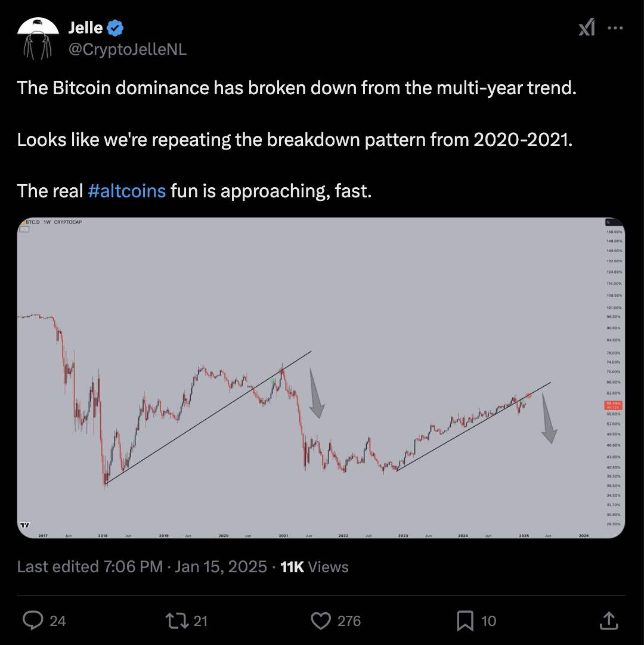Like the post with heart icon

pyautogui.click(x=321, y=621)
